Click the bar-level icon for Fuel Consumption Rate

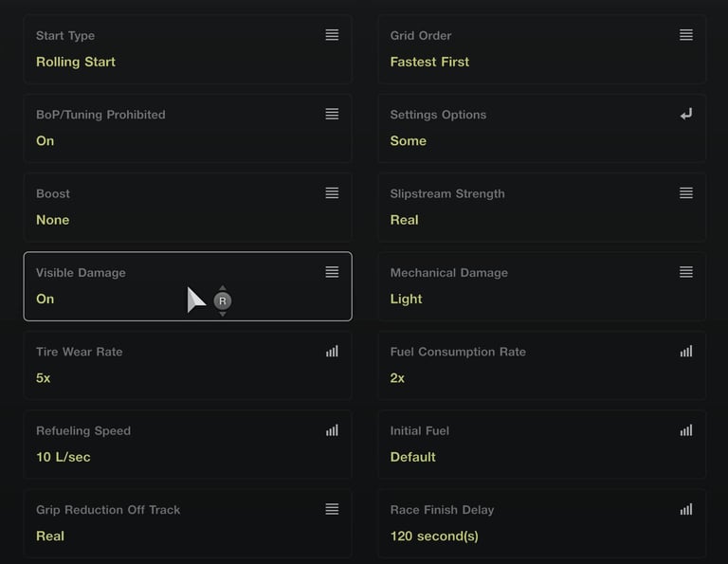[x=686, y=352]
